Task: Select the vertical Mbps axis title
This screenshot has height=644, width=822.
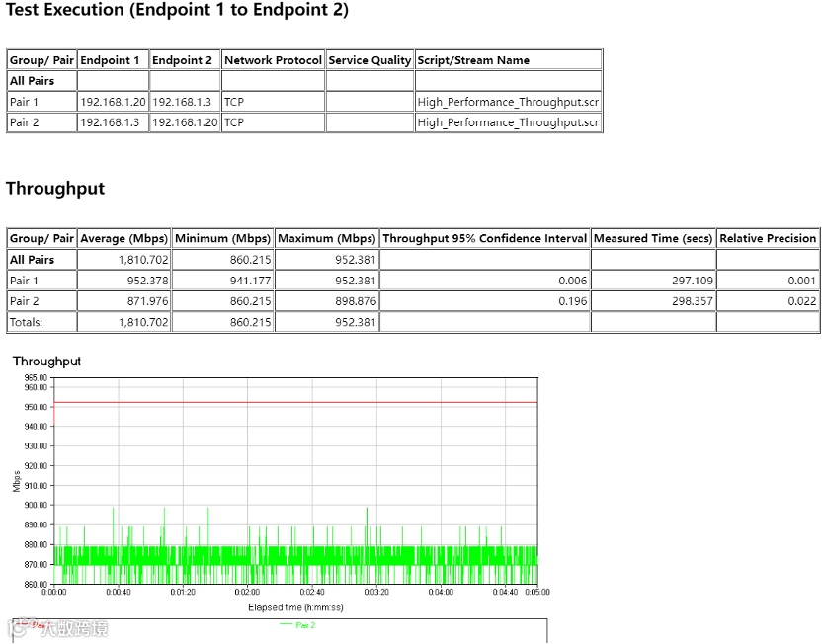Action: 16,481
